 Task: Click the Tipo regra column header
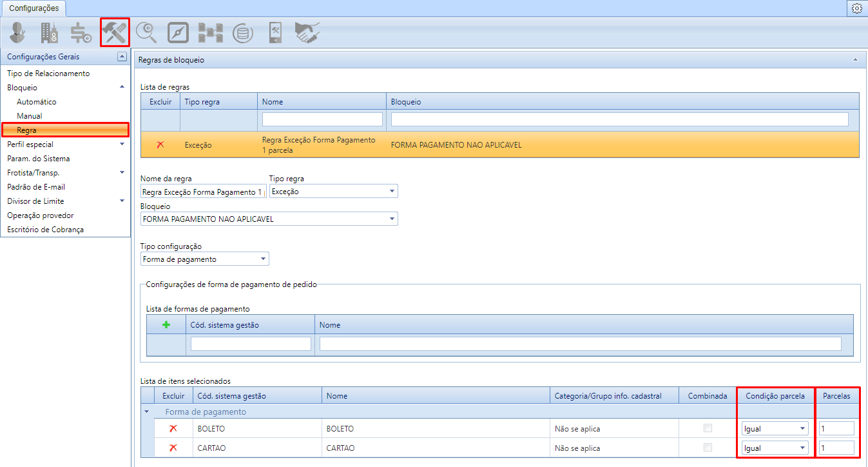[219, 102]
